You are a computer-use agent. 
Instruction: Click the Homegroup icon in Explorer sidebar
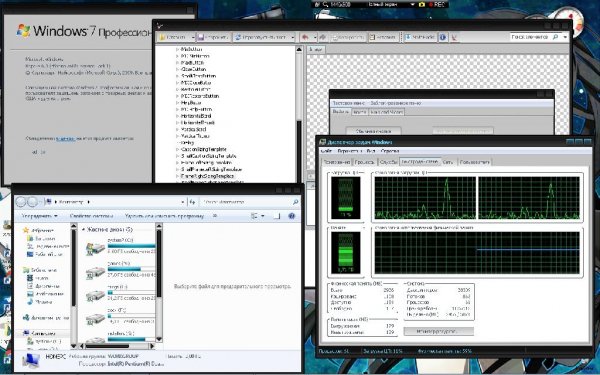(26, 318)
